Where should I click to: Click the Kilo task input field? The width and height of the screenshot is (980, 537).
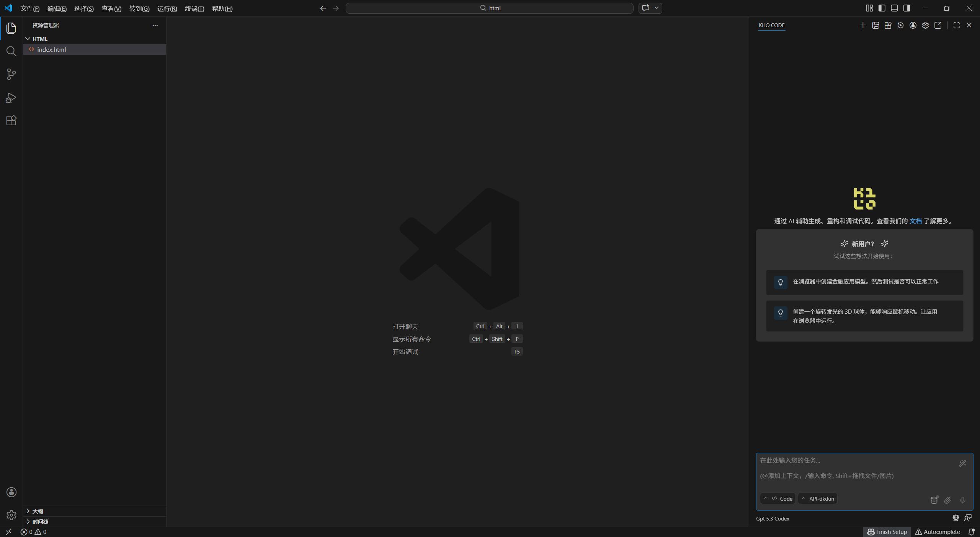854,469
